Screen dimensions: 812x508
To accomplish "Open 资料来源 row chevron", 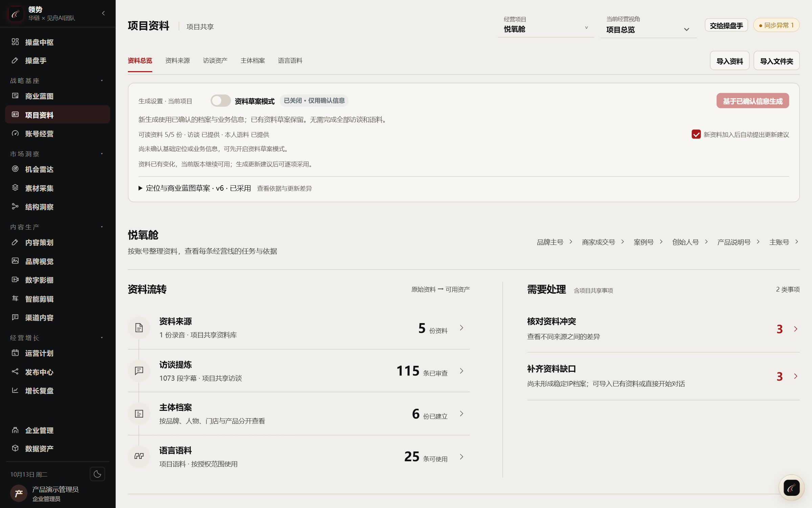I will pos(461,328).
